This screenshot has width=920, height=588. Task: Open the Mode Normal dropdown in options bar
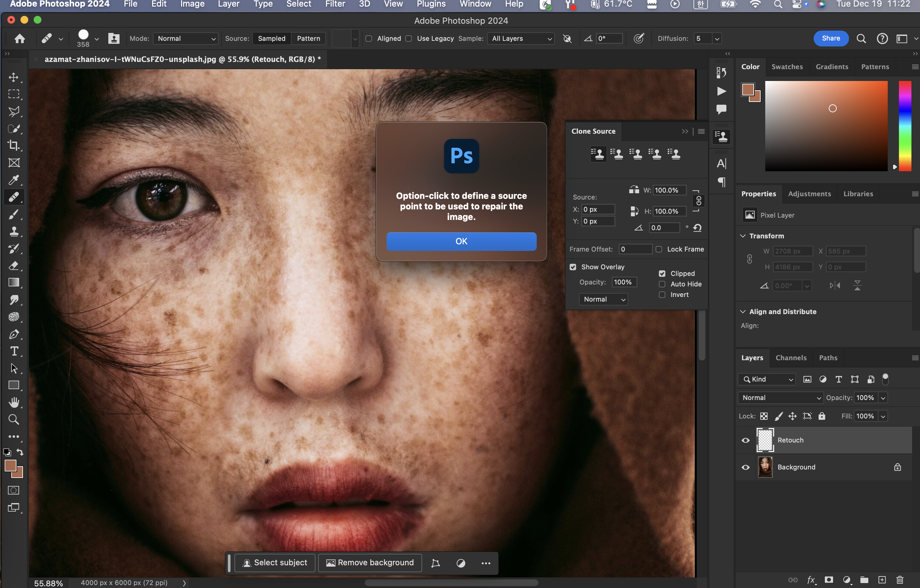coord(186,39)
